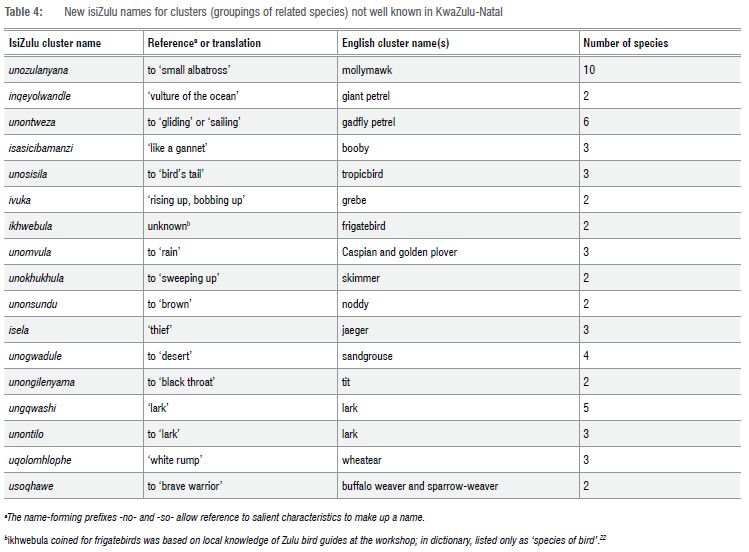Click the 'Number of species' column header

point(626,44)
